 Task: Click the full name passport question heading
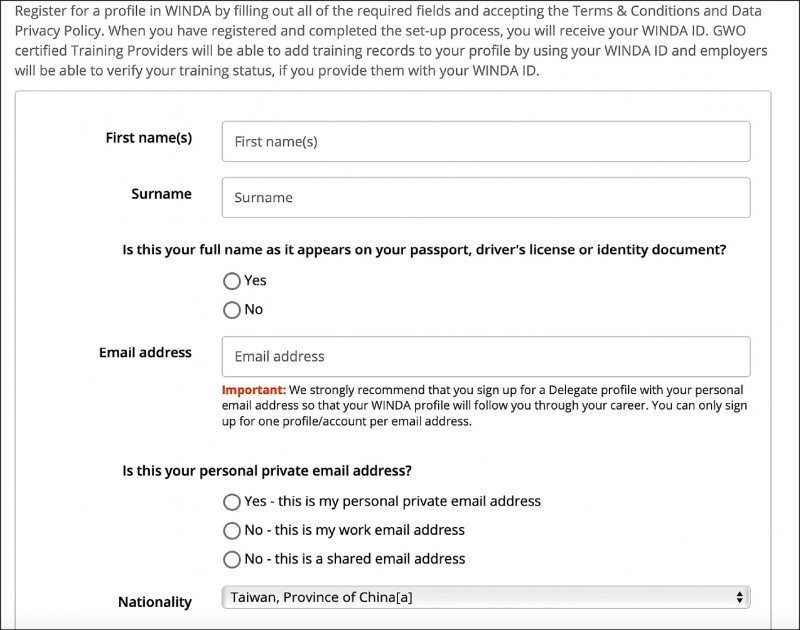point(424,250)
